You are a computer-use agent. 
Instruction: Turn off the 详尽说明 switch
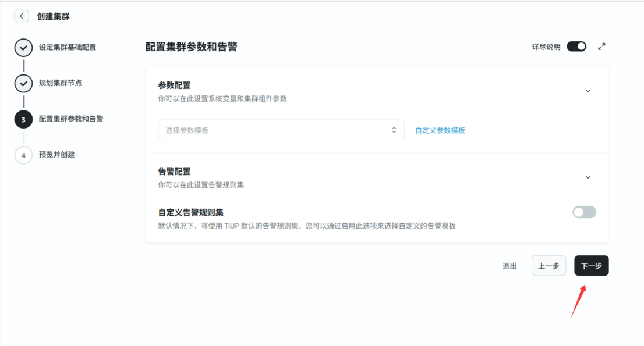click(576, 47)
